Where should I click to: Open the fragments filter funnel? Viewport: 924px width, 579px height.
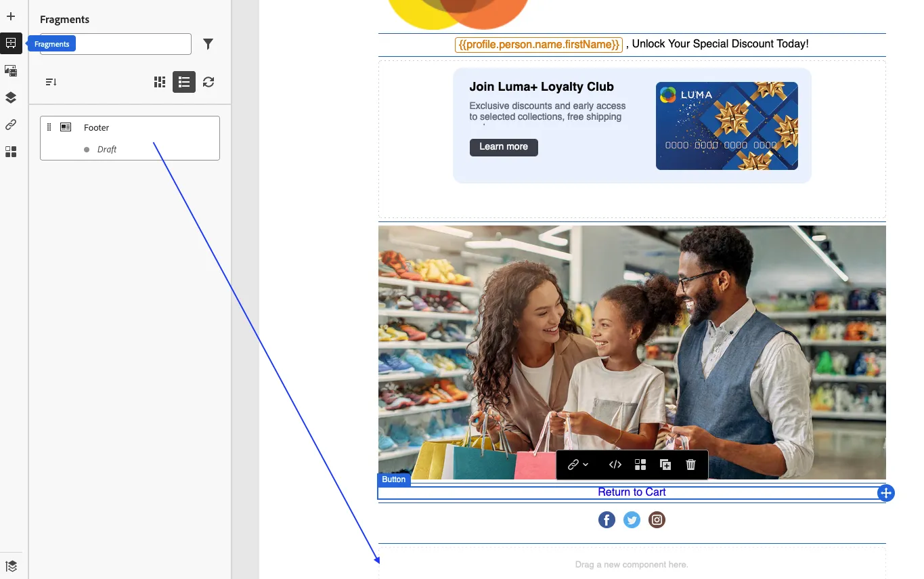(x=208, y=44)
